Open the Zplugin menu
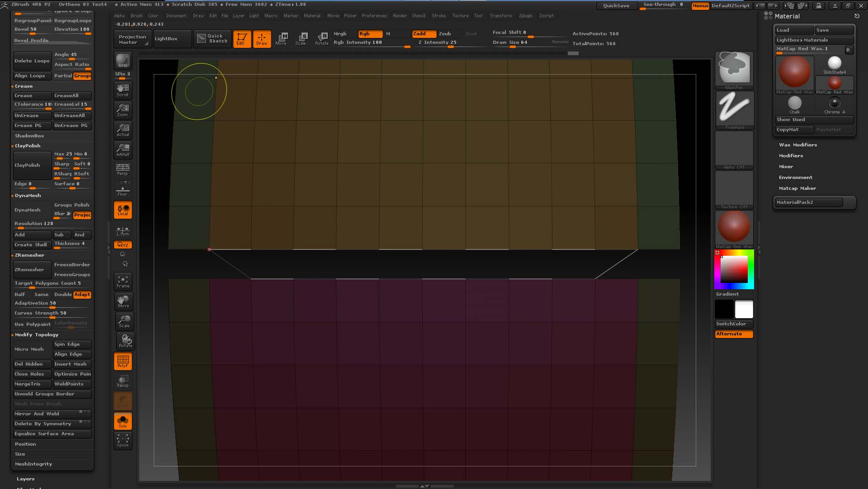The height and width of the screenshot is (489, 868). point(525,16)
